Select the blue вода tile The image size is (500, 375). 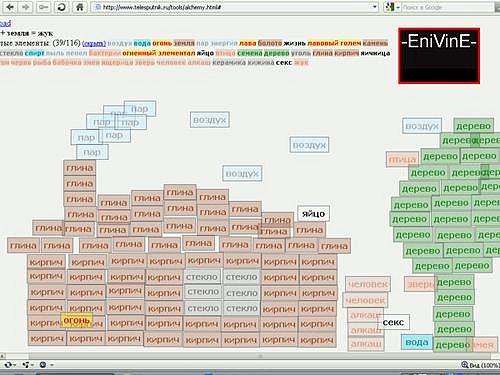click(417, 342)
